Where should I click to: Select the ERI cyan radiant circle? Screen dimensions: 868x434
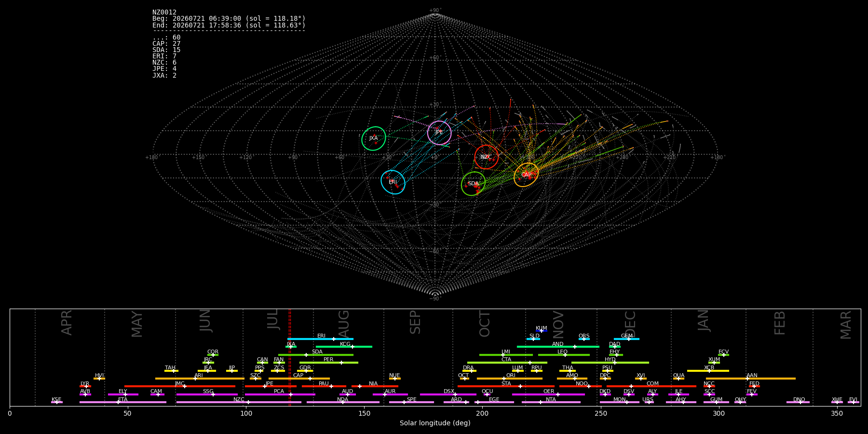[393, 182]
